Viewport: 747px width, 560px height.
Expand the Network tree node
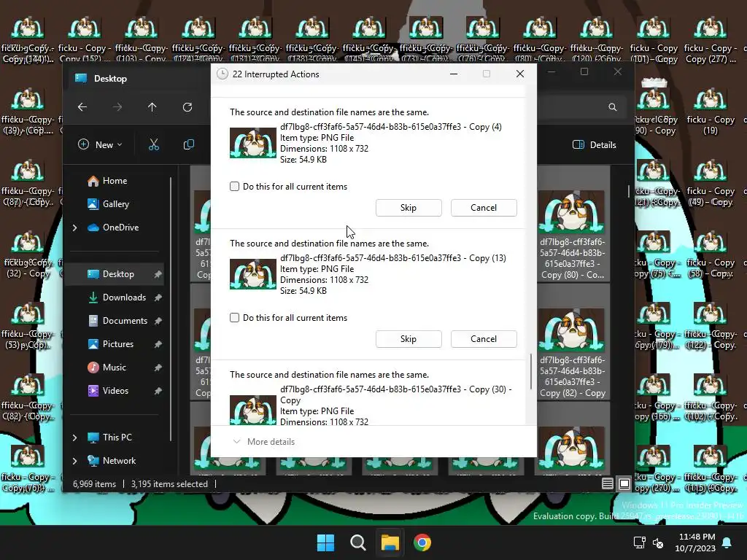point(75,461)
